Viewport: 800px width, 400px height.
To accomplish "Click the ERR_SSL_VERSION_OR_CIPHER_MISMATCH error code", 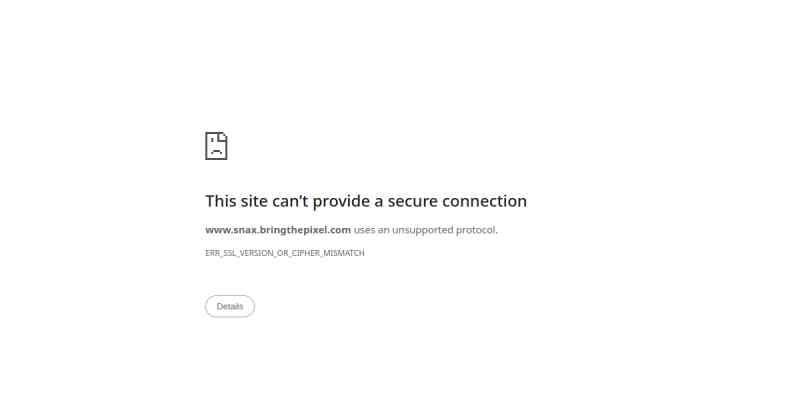I will coord(285,253).
